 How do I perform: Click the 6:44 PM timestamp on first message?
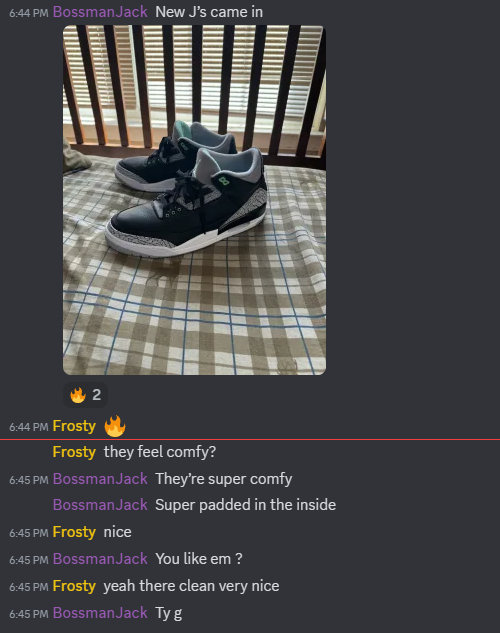point(29,13)
